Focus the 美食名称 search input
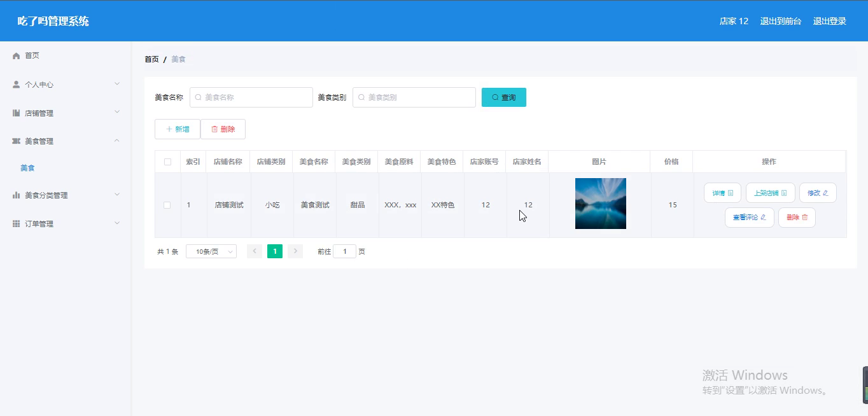Viewport: 868px width, 416px height. 251,97
